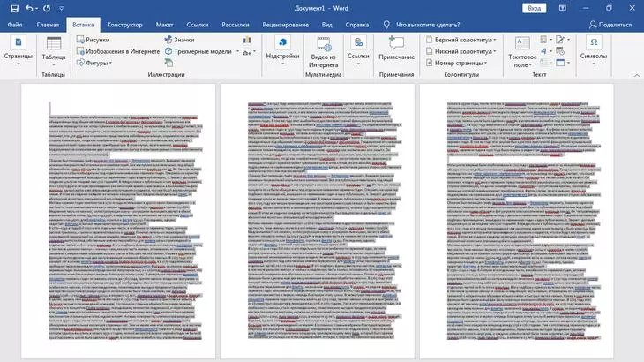Open the screenshot capture dropdown
The height and width of the screenshot is (362, 644).
250,52
